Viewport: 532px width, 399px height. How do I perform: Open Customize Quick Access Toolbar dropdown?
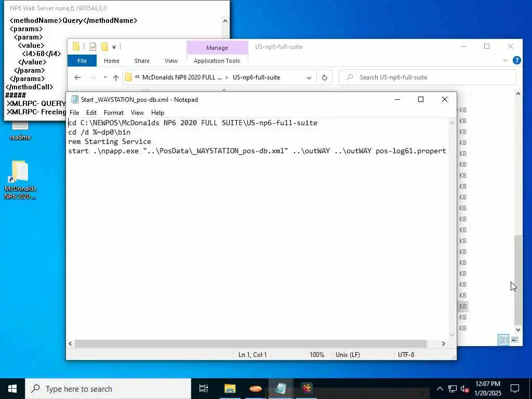pyautogui.click(x=114, y=47)
